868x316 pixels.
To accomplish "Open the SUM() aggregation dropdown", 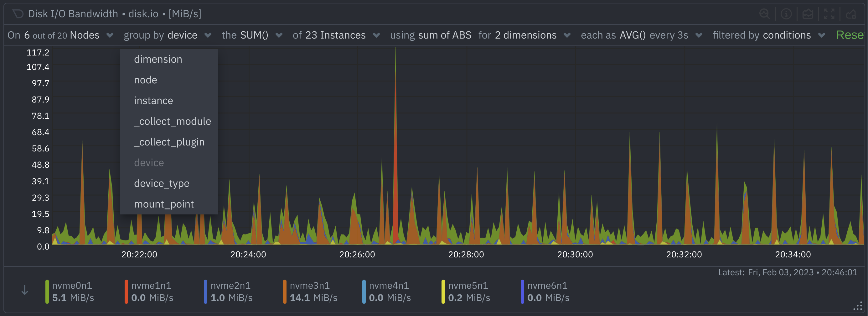I will 252,35.
